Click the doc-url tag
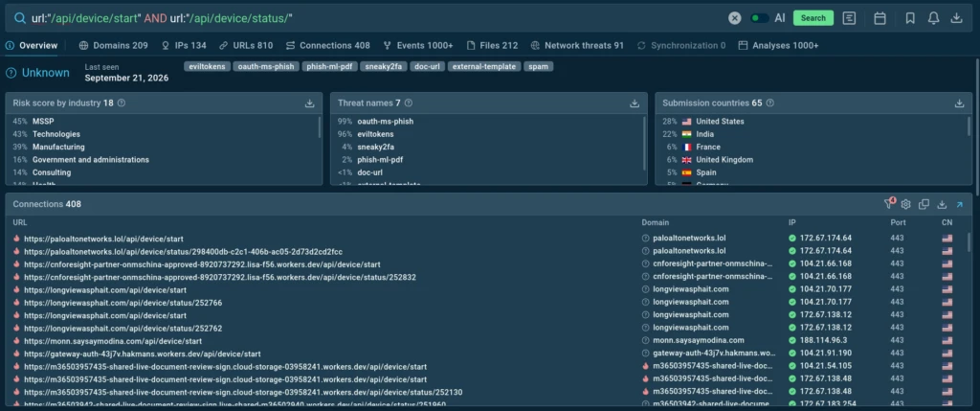 tap(428, 66)
